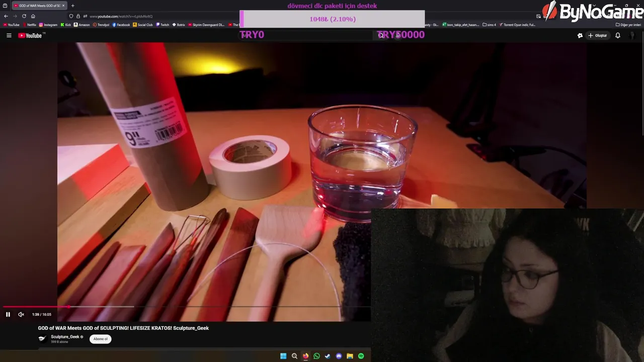Open the Windows Start menu
644x362 pixels.
click(283, 356)
